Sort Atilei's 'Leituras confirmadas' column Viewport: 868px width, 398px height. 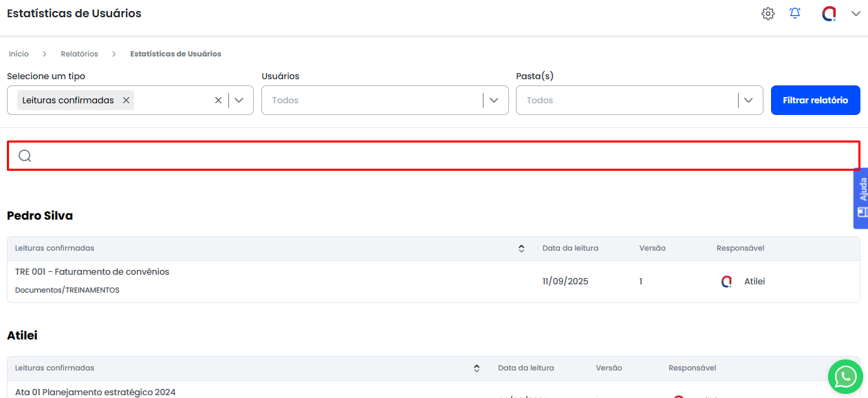click(x=477, y=368)
